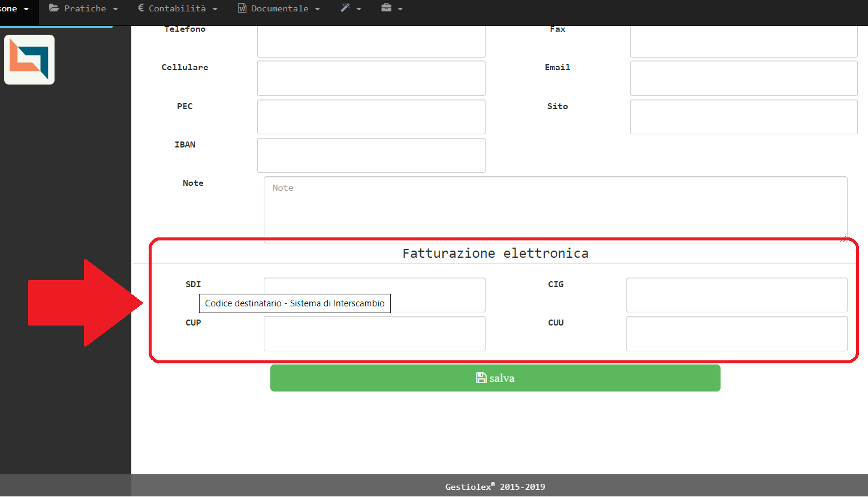Focus the IBAN input field
868x497 pixels.
click(371, 155)
